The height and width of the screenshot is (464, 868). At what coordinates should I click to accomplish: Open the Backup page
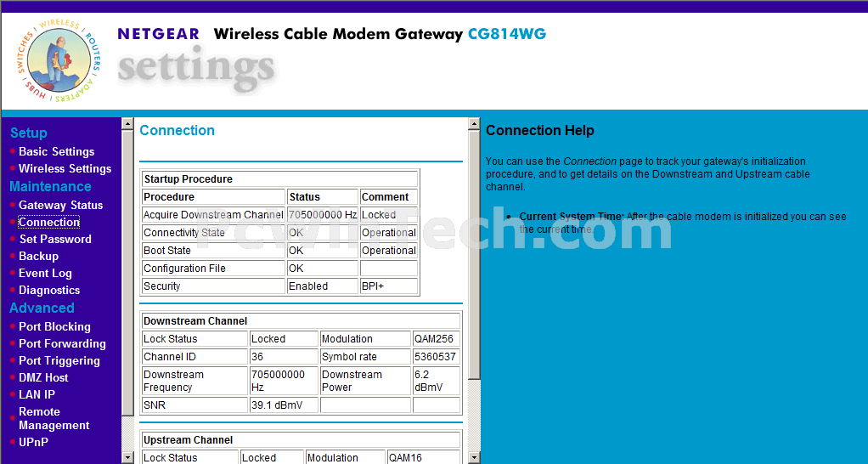(39, 257)
